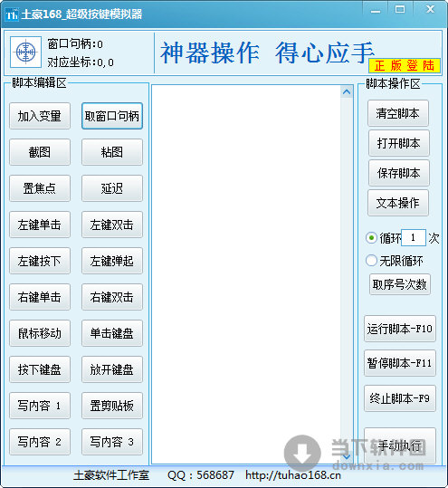Click 写内容 3 button
This screenshot has width=448, height=488.
[x=112, y=442]
